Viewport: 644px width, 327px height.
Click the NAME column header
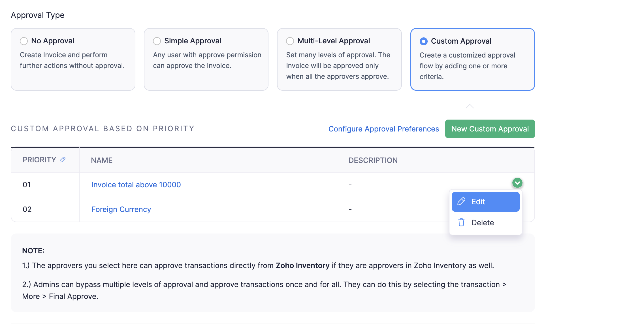(102, 160)
